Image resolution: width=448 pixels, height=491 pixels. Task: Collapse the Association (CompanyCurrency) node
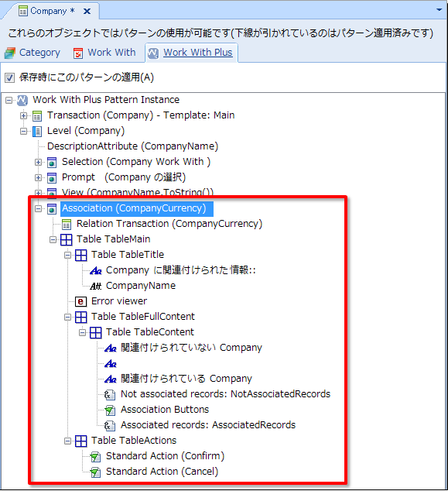click(x=38, y=208)
